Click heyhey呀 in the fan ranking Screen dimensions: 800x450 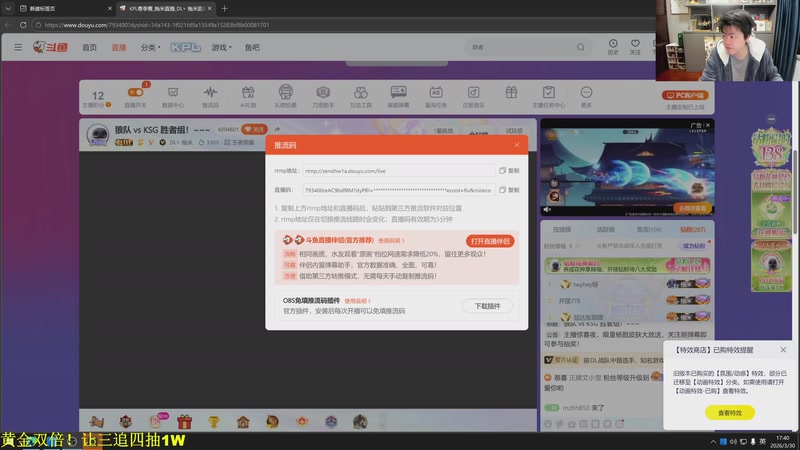coord(585,284)
